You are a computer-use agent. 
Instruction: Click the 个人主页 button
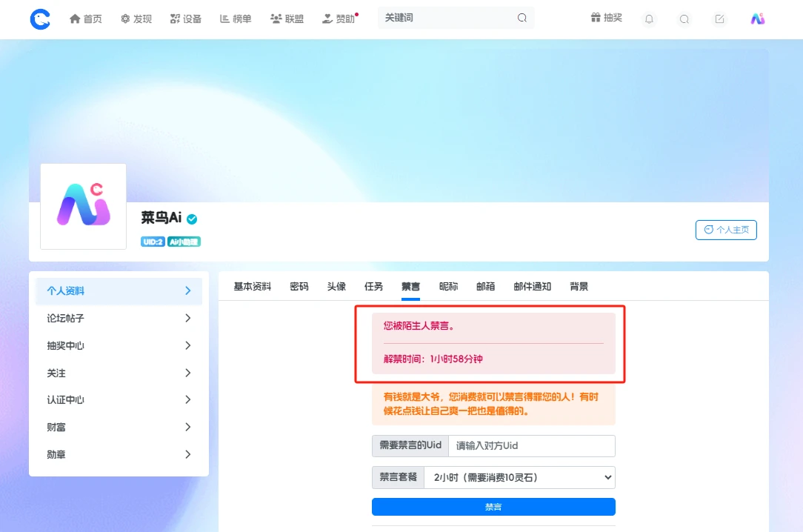pyautogui.click(x=726, y=230)
